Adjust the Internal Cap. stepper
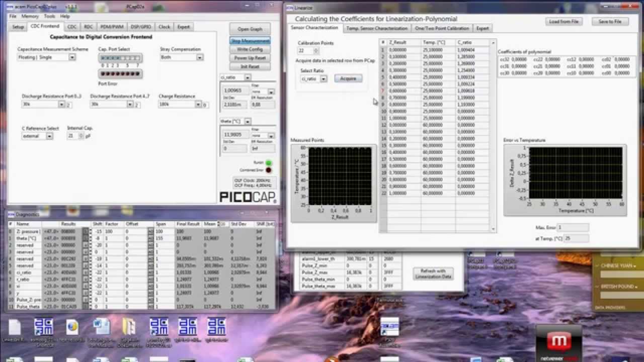This screenshot has width=644, height=362. [82, 136]
